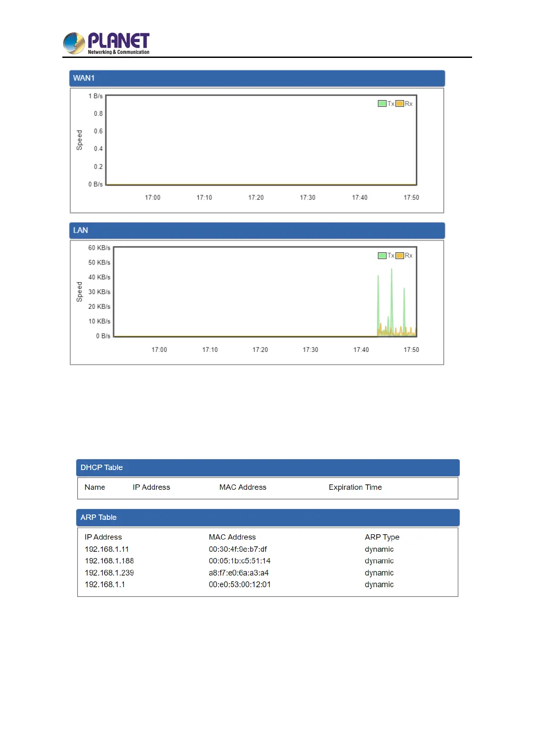Click MAC address 00:05:1b:c5:51:14

click(240, 561)
